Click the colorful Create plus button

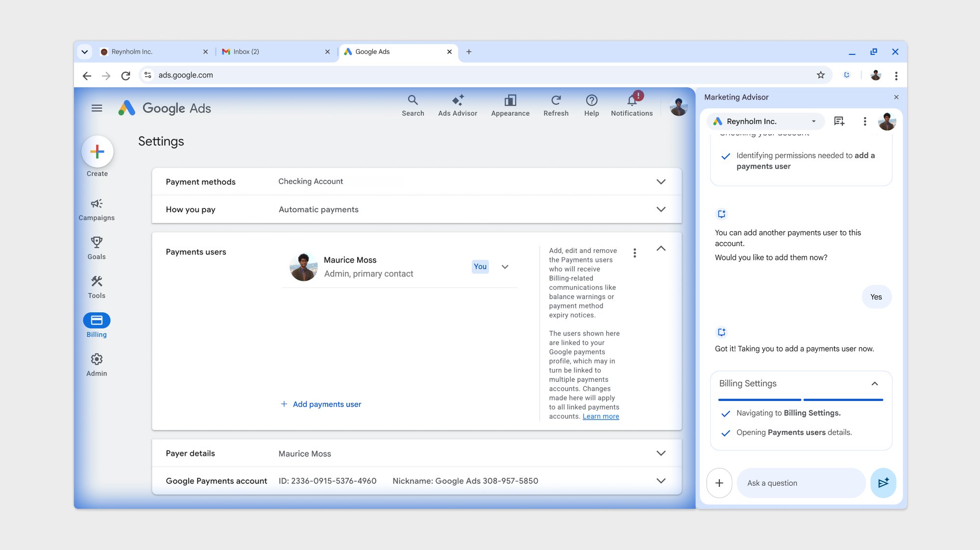coord(97,151)
